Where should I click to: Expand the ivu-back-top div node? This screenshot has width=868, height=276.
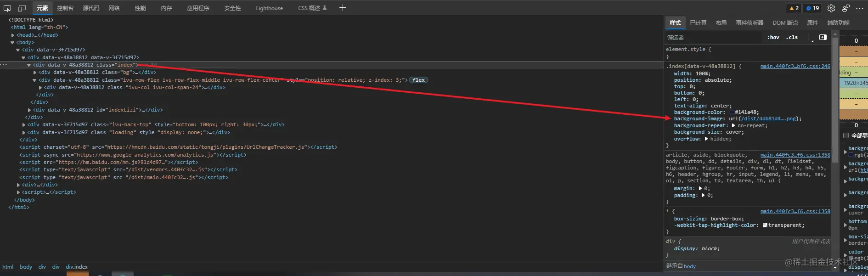tap(24, 124)
